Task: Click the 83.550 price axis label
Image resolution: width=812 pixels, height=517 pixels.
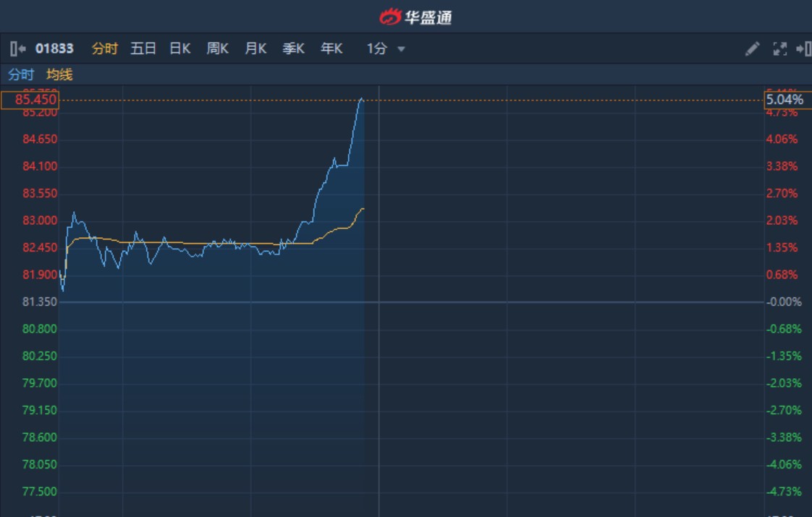Action: pos(40,194)
